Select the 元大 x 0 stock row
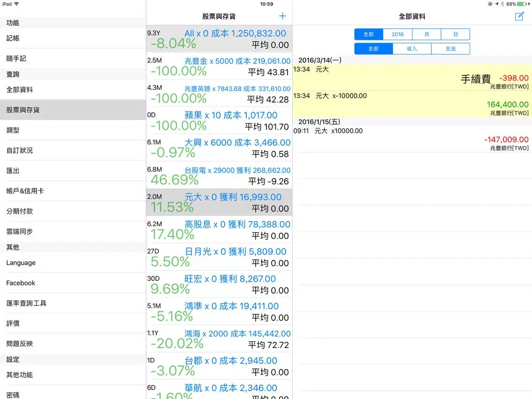Screen dimensions: 532x399 219,202
